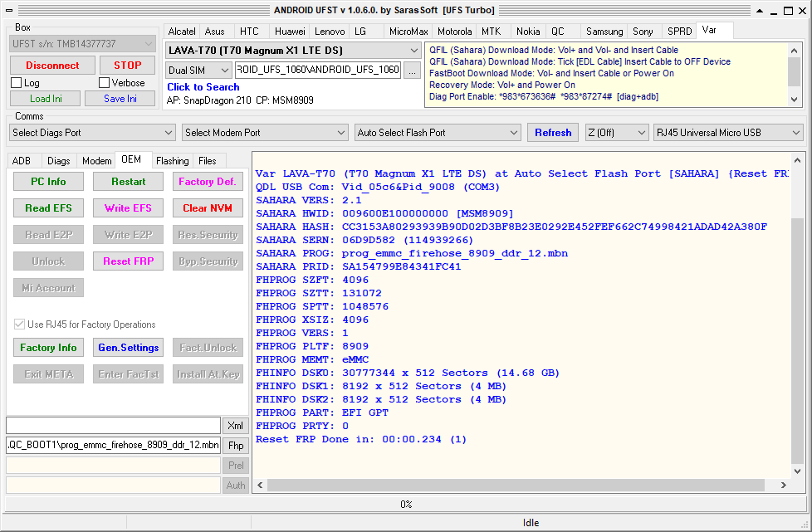The width and height of the screenshot is (812, 532).
Task: Click the Restart button
Action: coord(128,182)
